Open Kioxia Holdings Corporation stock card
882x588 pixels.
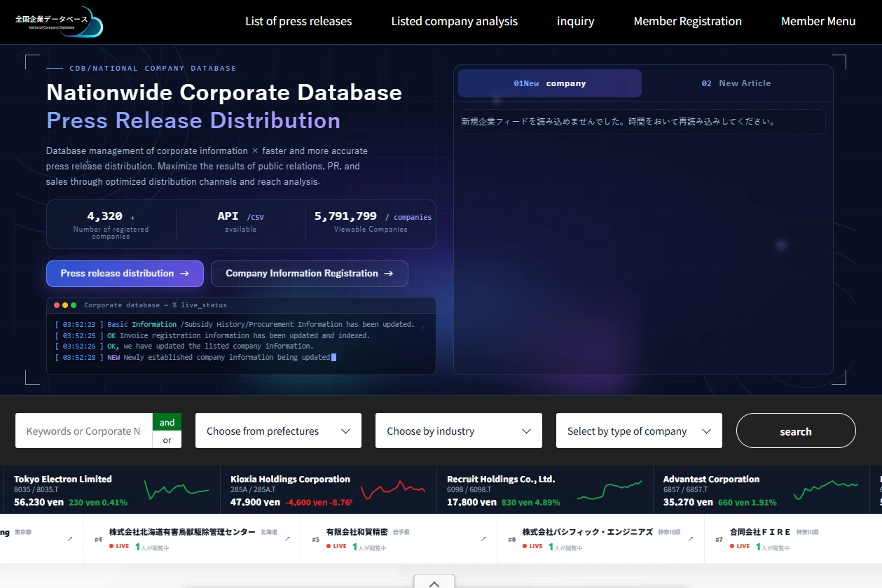[x=328, y=490]
